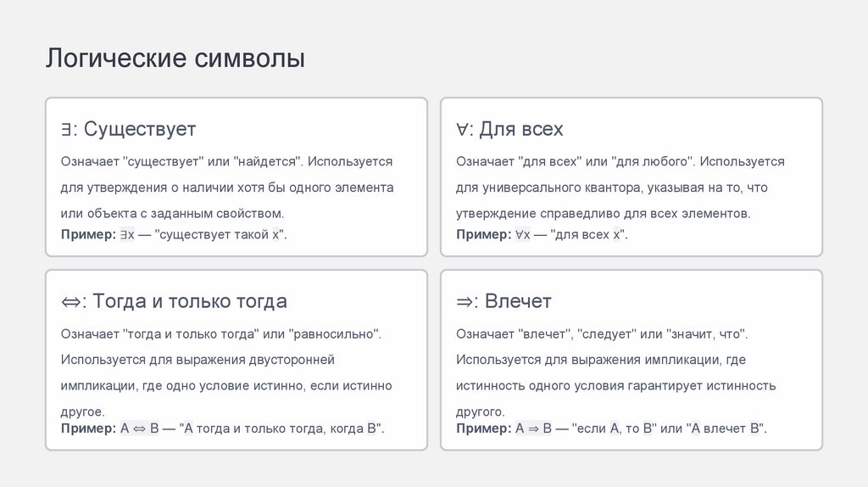Image resolution: width=868 pixels, height=487 pixels.
Task: Click the Пример label in the equivalence card
Action: coord(88,428)
